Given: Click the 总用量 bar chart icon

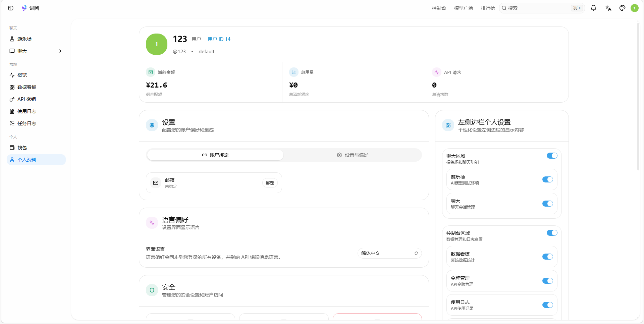Looking at the screenshot, I should pos(293,72).
